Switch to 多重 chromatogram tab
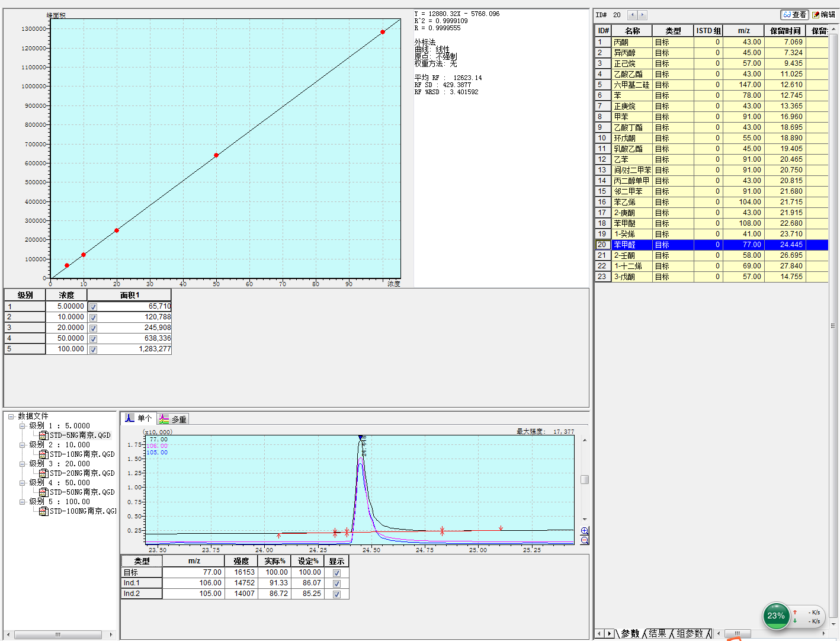This screenshot has width=840, height=641. click(x=172, y=419)
